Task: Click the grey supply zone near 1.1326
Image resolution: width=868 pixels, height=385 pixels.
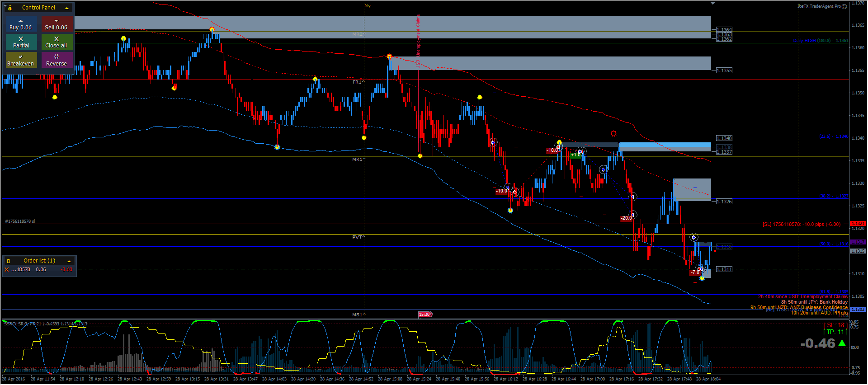Action: pyautogui.click(x=692, y=190)
